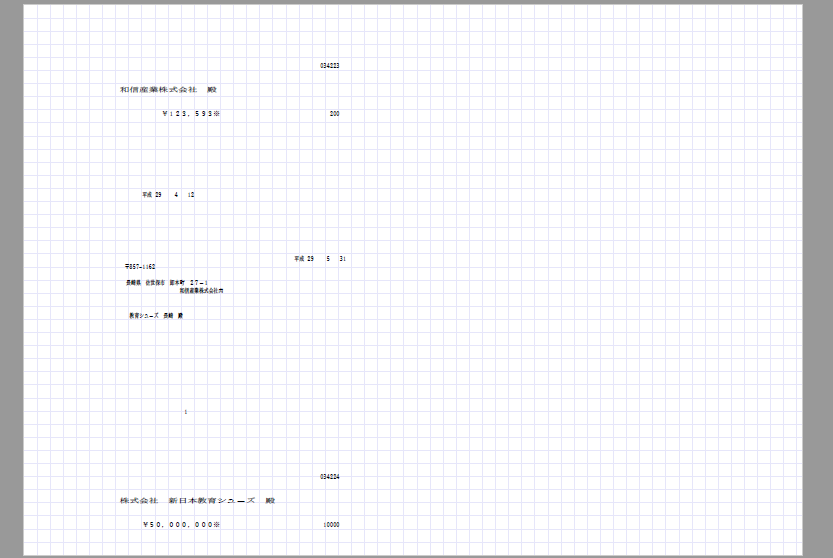Click the amount ￥50,000,000※

pyautogui.click(x=181, y=524)
